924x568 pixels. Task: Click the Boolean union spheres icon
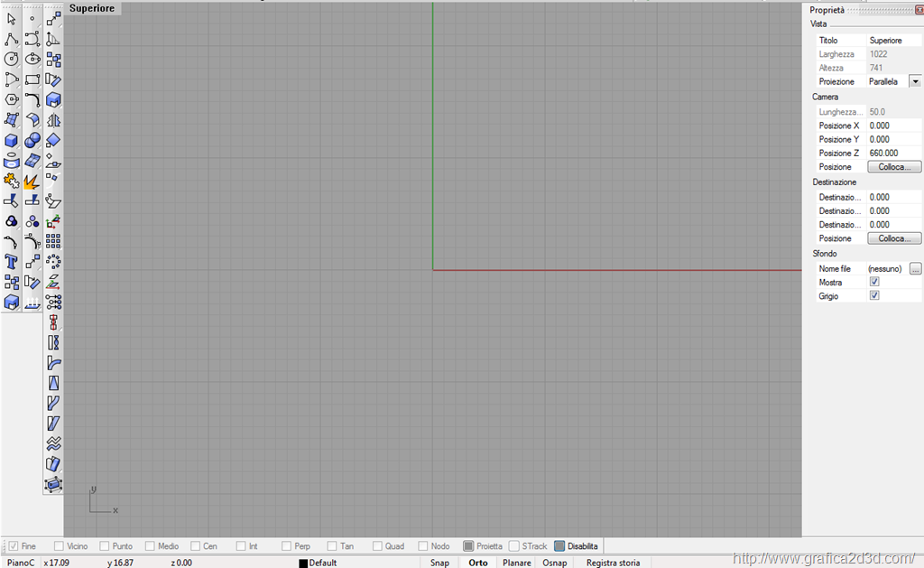point(32,141)
